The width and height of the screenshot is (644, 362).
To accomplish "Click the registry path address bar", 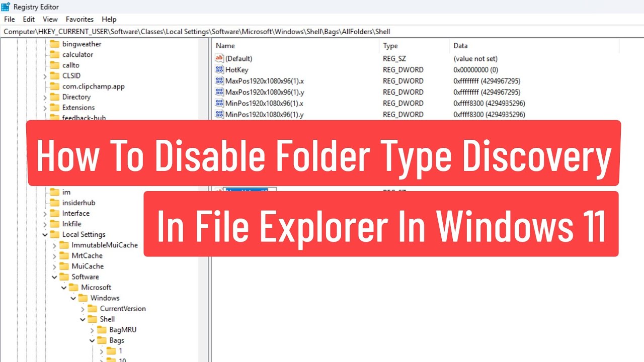I will click(322, 31).
